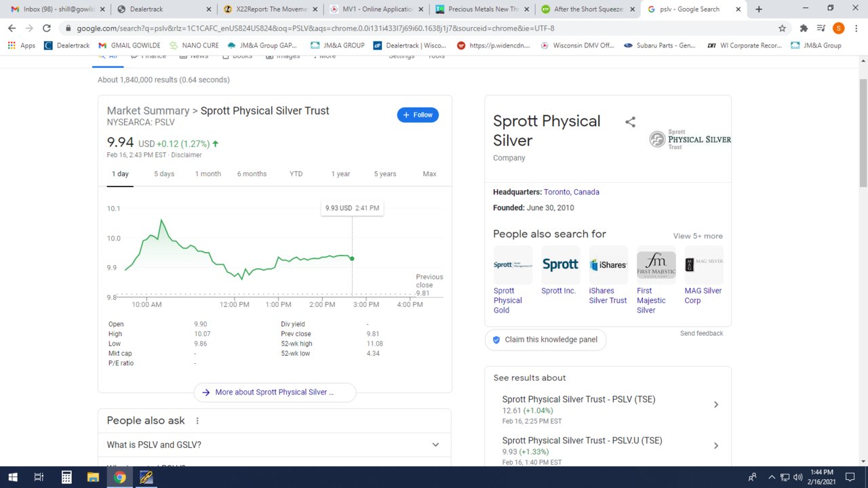Click the volume icon in system tray
The image size is (868, 488).
[797, 477]
